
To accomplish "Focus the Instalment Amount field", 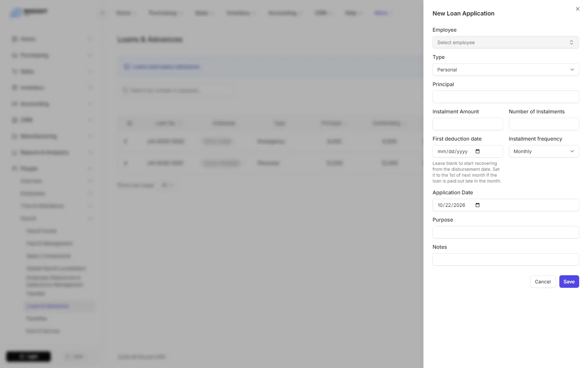I will click(467, 124).
